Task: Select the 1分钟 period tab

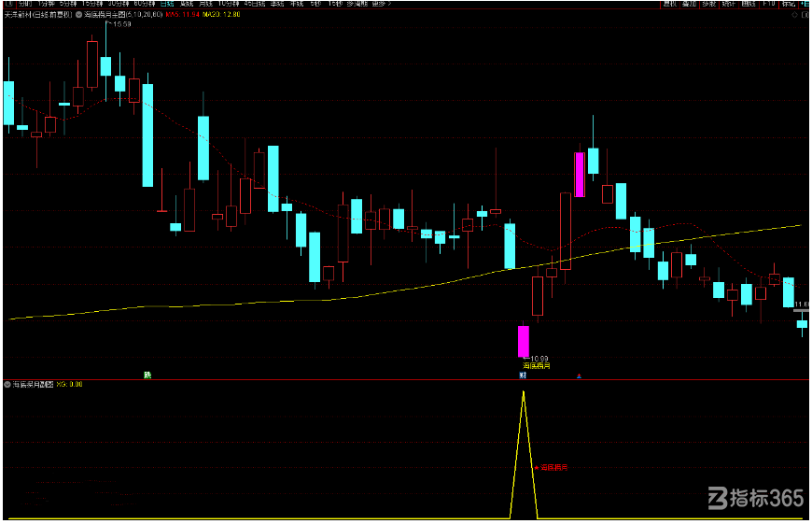Action: coord(46,4)
